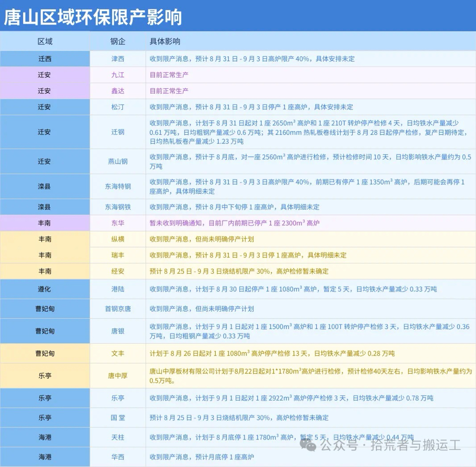This screenshot has height=467, width=476.
Task: Click the 丰南 region cell in 经安 row
Action: point(45,271)
